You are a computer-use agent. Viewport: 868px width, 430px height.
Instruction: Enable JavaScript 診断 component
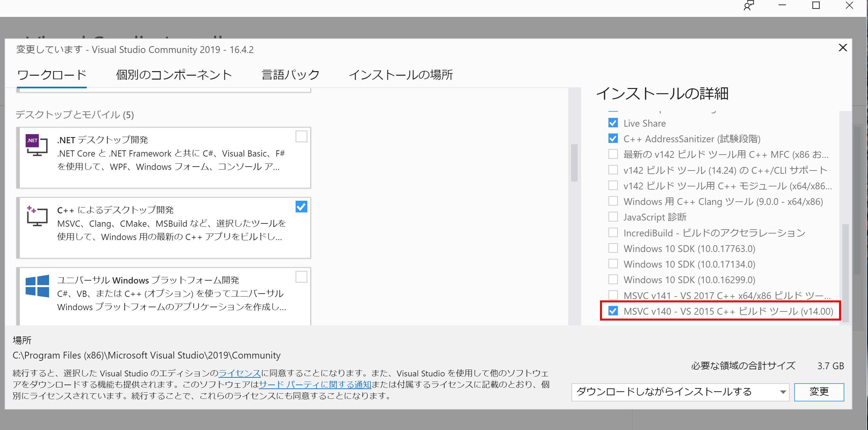[x=613, y=217]
